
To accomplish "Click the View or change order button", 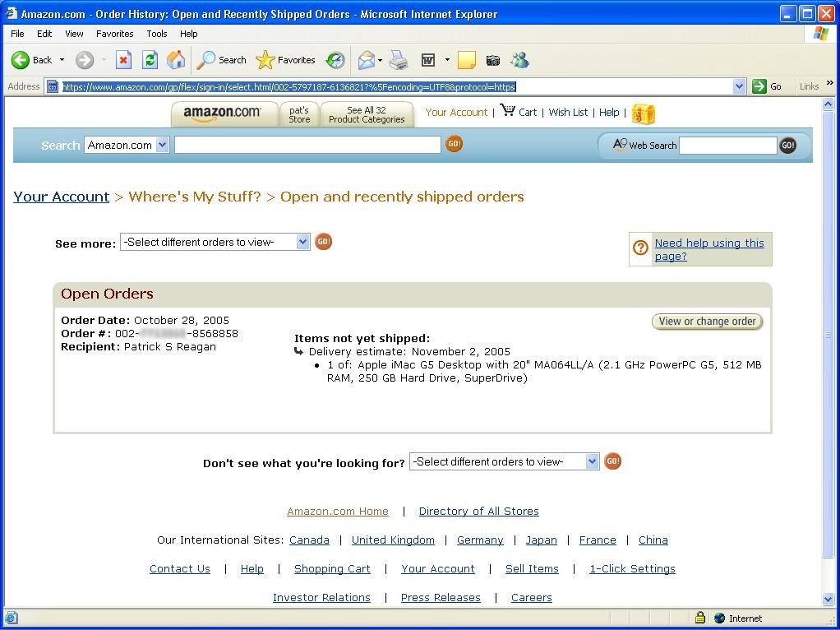I will coord(707,321).
